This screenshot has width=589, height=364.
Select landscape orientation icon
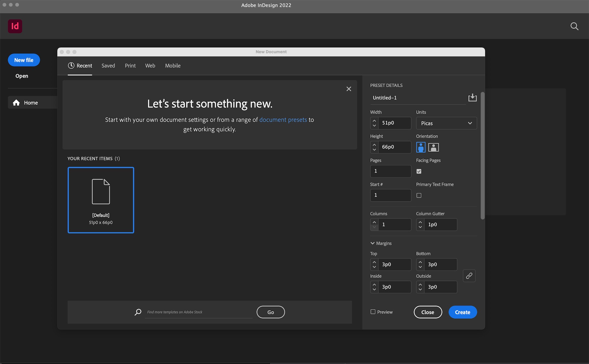(433, 147)
